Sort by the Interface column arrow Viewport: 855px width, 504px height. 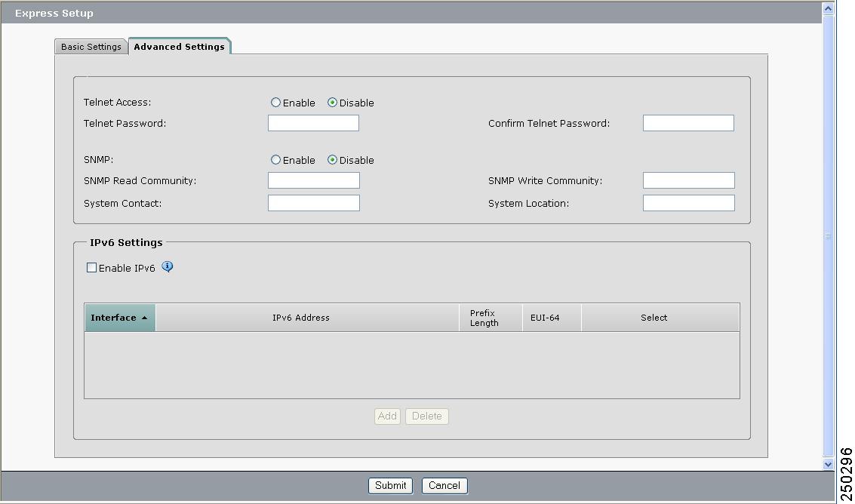144,318
